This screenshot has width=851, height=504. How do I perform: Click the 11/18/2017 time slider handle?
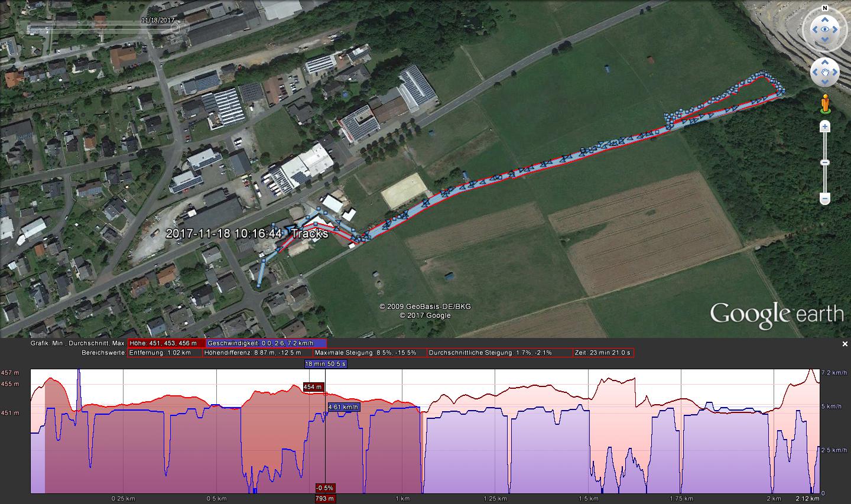pyautogui.click(x=175, y=28)
